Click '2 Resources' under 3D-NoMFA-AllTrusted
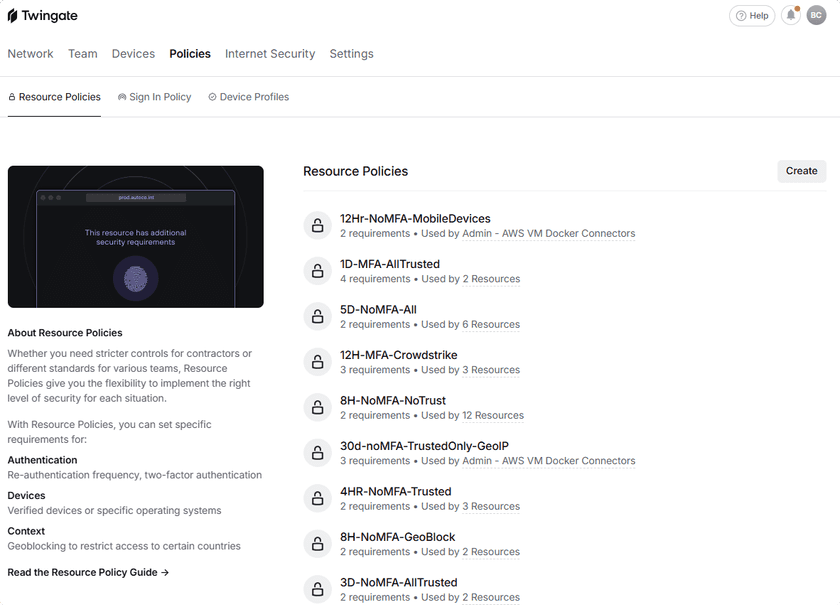The width and height of the screenshot is (840, 605). pyautogui.click(x=491, y=597)
